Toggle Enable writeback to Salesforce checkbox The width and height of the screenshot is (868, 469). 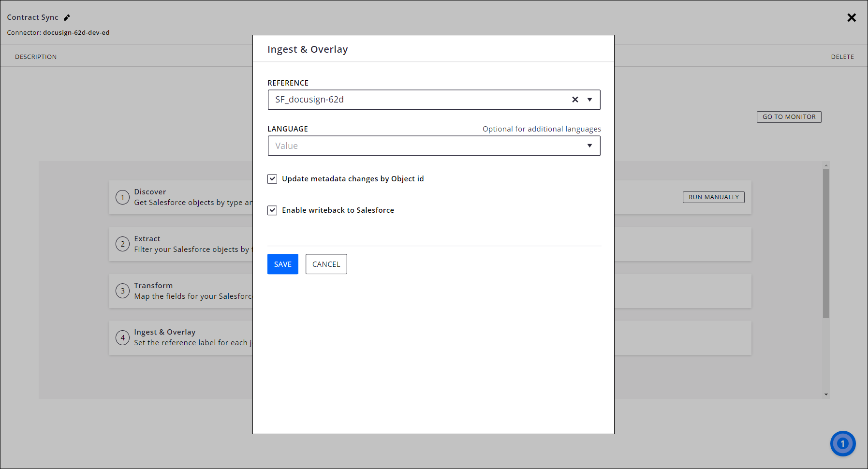point(272,210)
